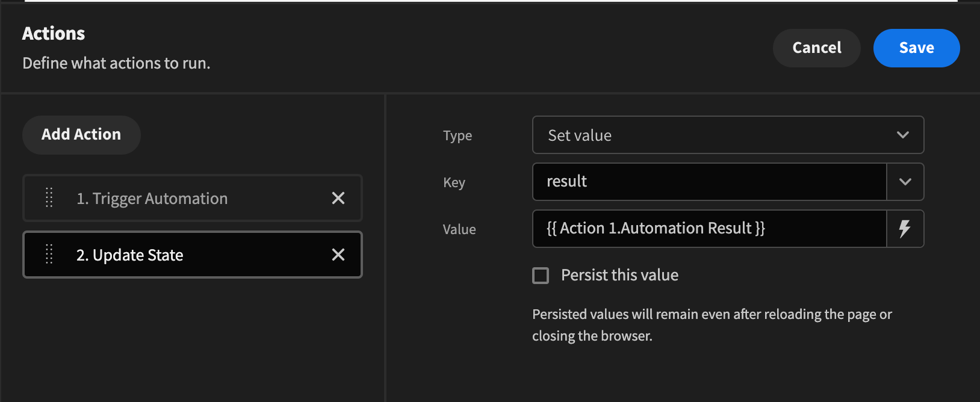Click into the Key field containing result

[709, 182]
